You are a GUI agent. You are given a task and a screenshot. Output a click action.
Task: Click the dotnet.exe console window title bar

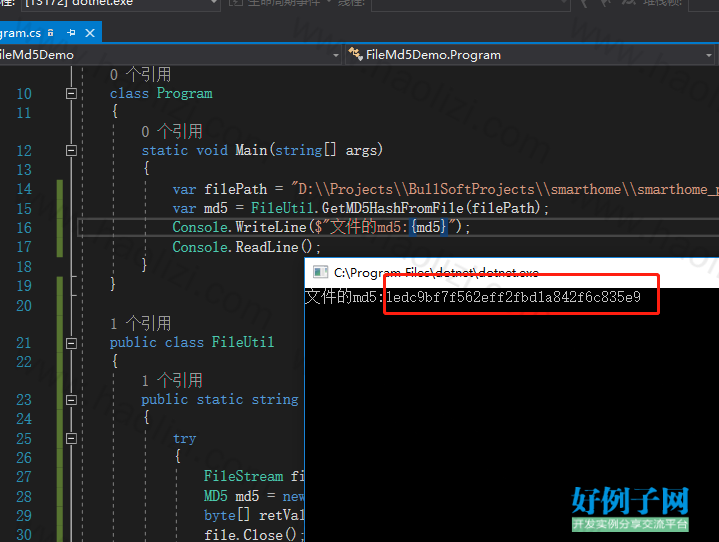pos(512,272)
